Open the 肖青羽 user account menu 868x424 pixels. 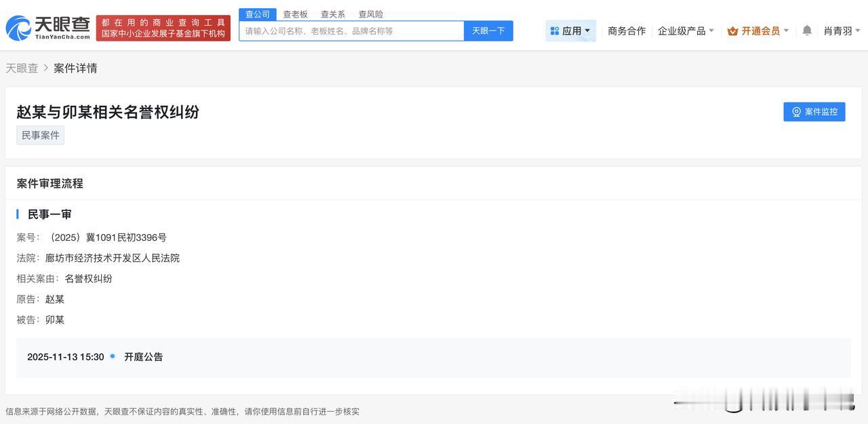click(842, 31)
